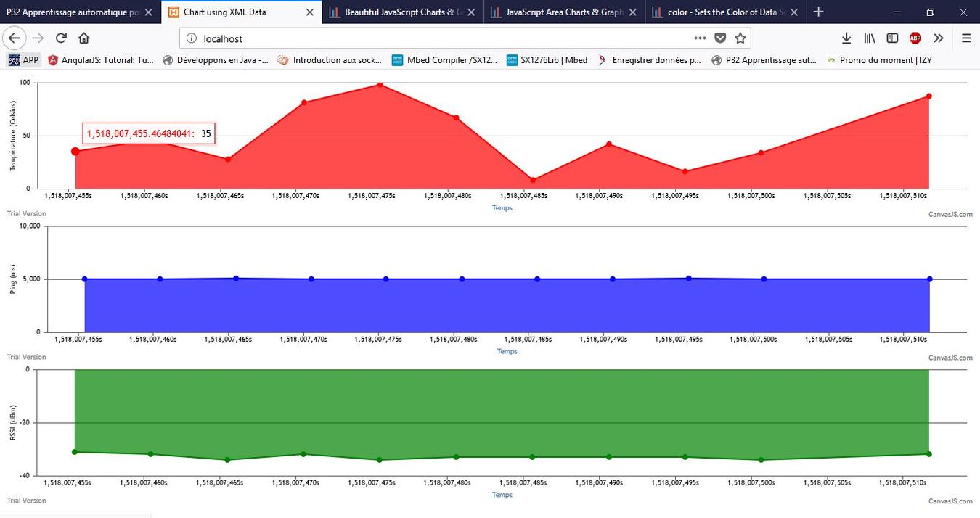The width and height of the screenshot is (980, 518).
Task: Click the highlighted red data point at 35
Action: click(x=75, y=152)
